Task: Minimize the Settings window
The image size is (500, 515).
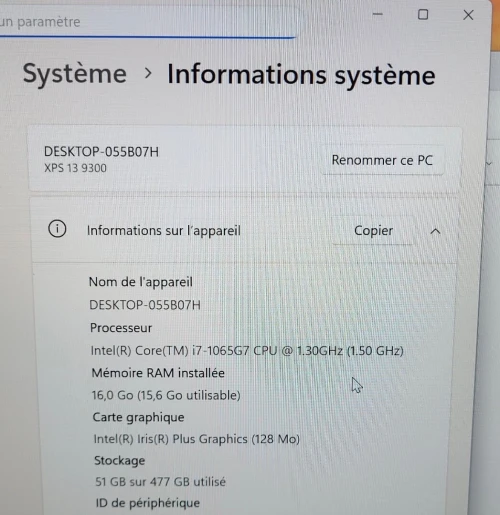Action: pos(377,14)
